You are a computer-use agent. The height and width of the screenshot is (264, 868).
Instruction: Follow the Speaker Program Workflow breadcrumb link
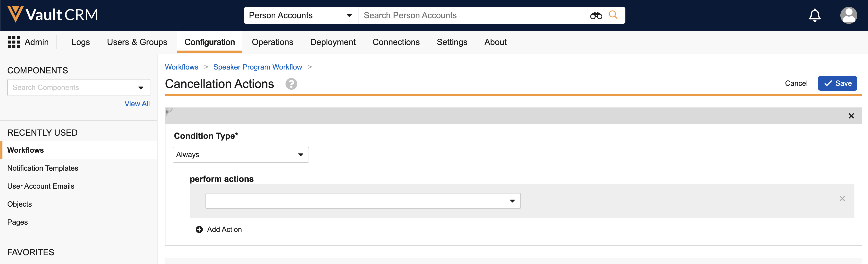click(257, 67)
